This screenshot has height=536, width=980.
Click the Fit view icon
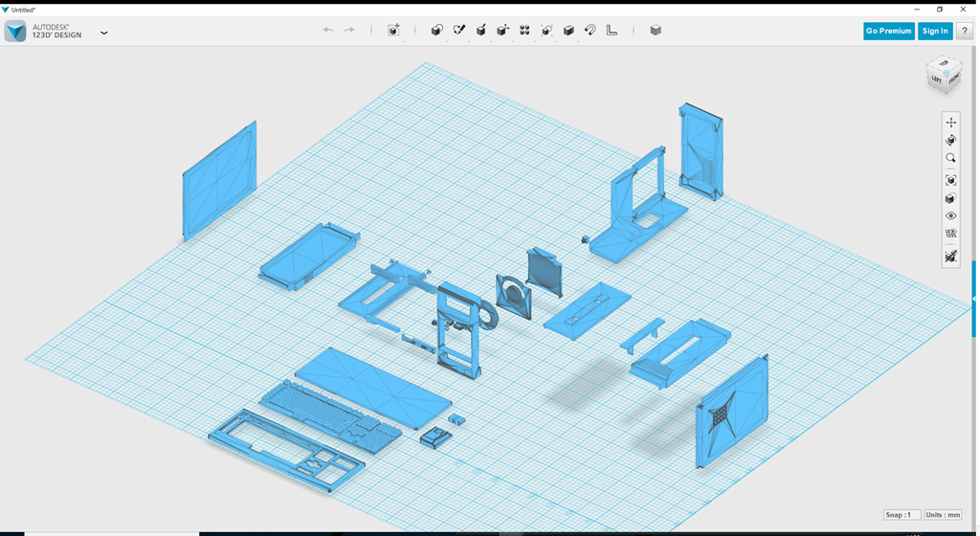click(x=950, y=180)
